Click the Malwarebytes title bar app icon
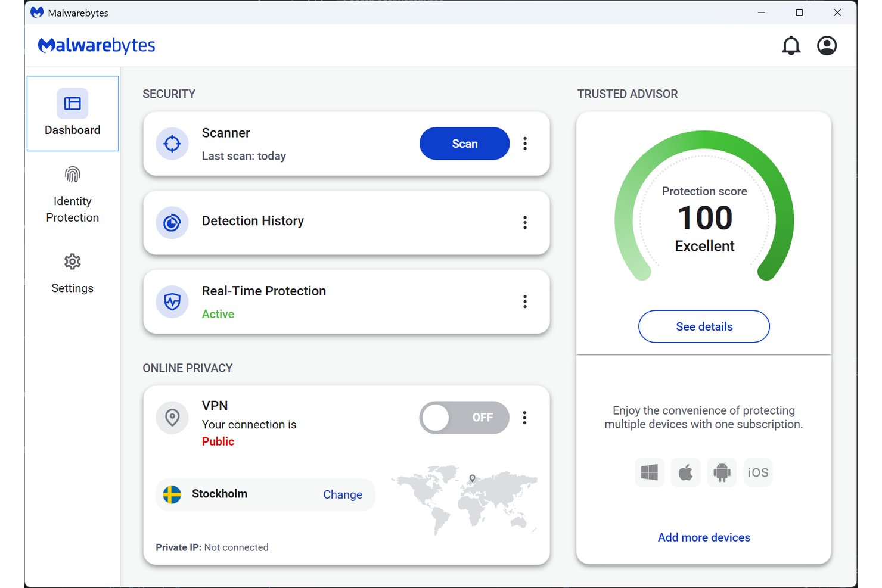 pos(37,13)
